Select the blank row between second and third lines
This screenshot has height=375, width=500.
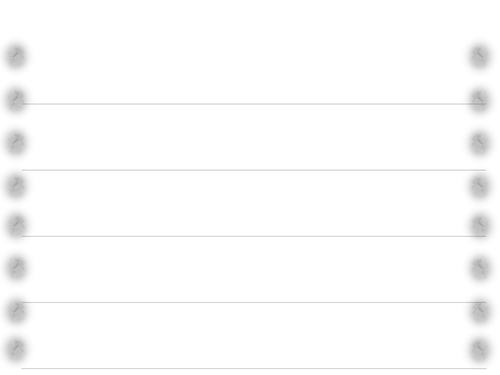(254, 203)
